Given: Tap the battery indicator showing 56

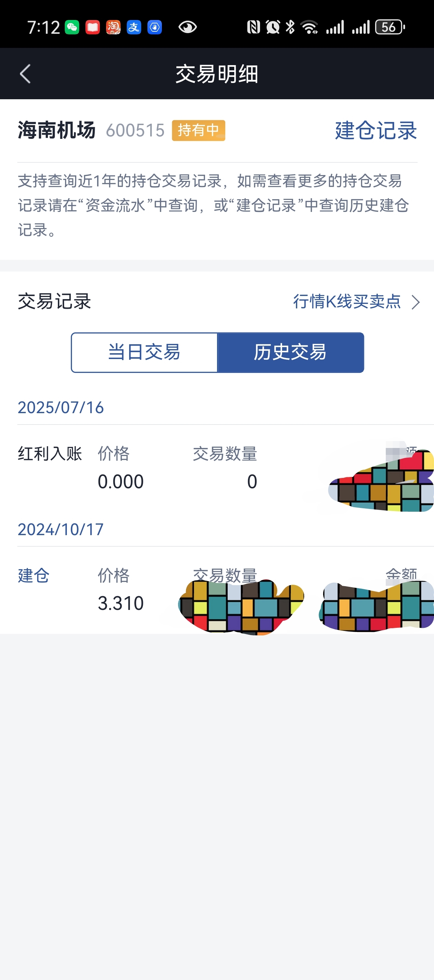Looking at the screenshot, I should [390, 27].
